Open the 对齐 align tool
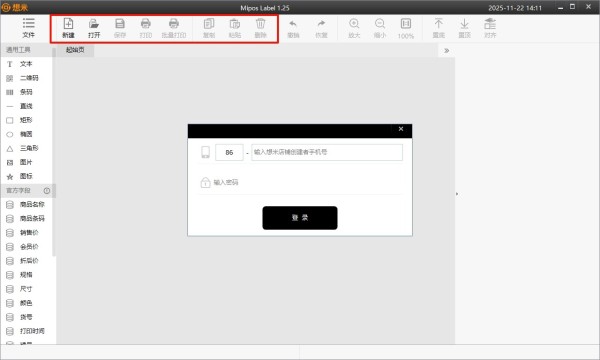 pos(490,28)
